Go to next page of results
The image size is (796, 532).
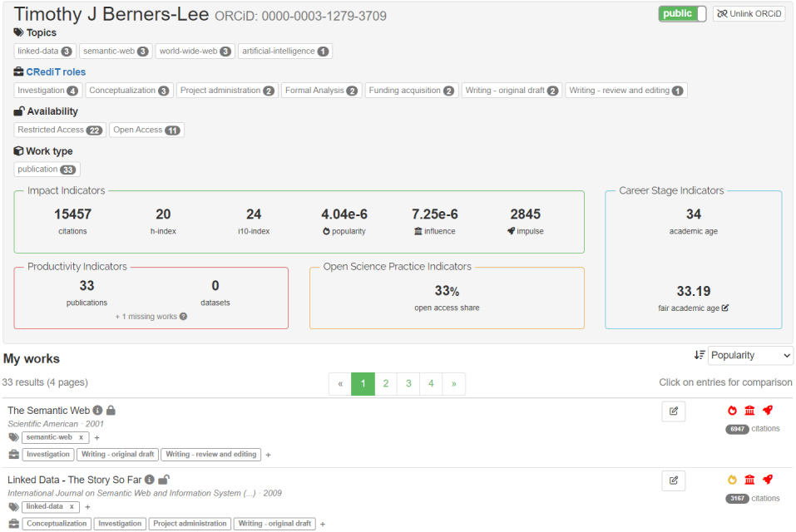click(x=454, y=384)
